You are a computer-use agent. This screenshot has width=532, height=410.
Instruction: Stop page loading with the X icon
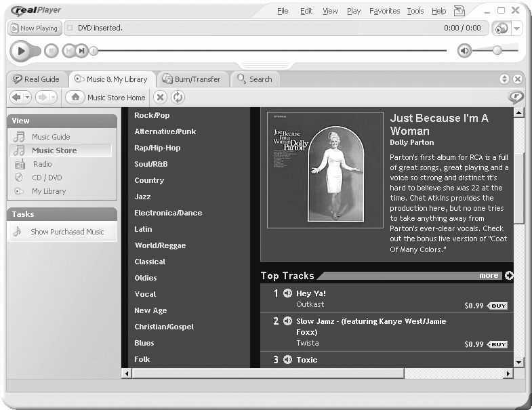160,98
